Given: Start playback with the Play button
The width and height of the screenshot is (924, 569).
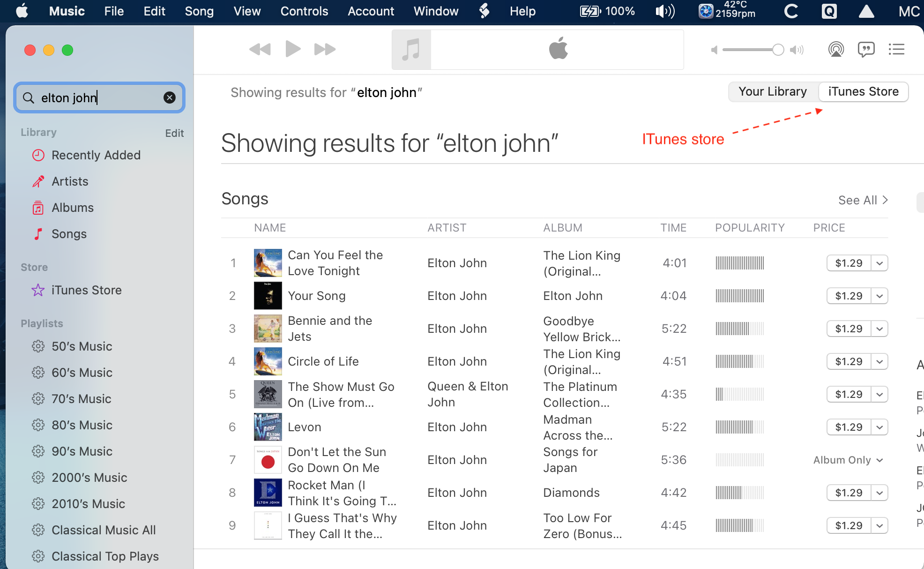Looking at the screenshot, I should pyautogui.click(x=293, y=49).
